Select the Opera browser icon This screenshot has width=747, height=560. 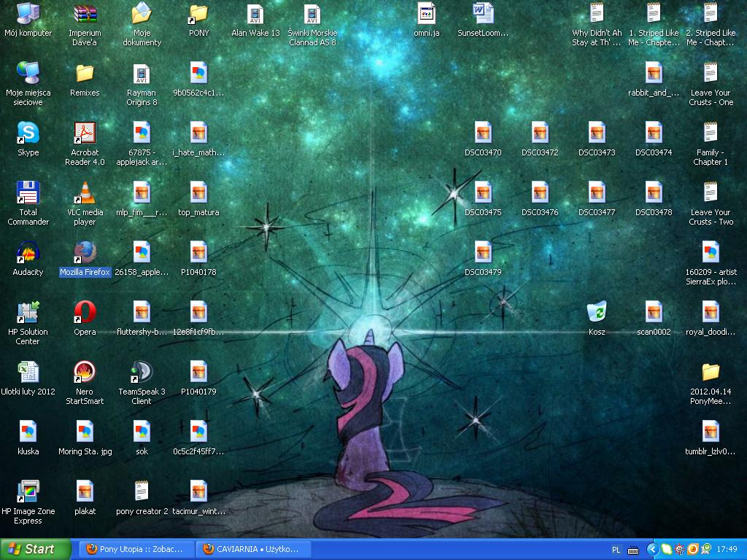click(x=85, y=313)
